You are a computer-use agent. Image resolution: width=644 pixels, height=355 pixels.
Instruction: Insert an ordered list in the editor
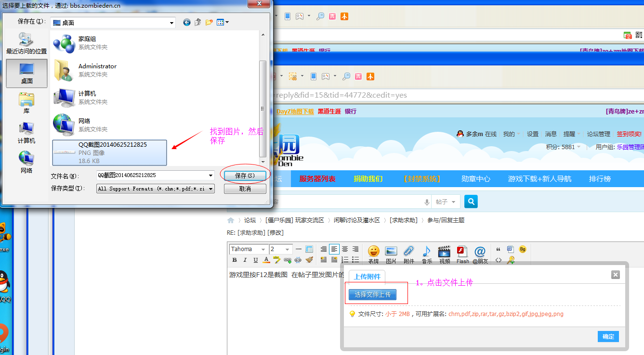[x=345, y=260]
